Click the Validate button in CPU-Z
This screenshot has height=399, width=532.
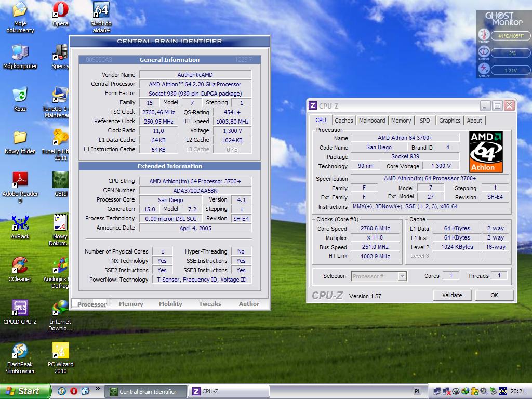(x=451, y=295)
